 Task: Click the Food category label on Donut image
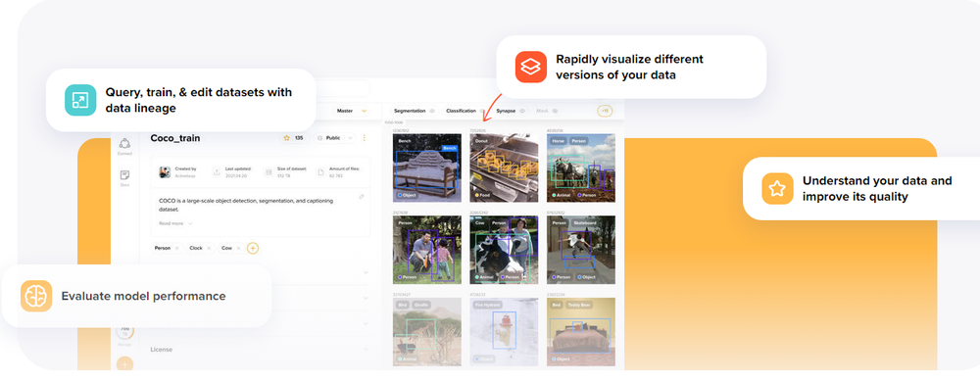coord(484,195)
